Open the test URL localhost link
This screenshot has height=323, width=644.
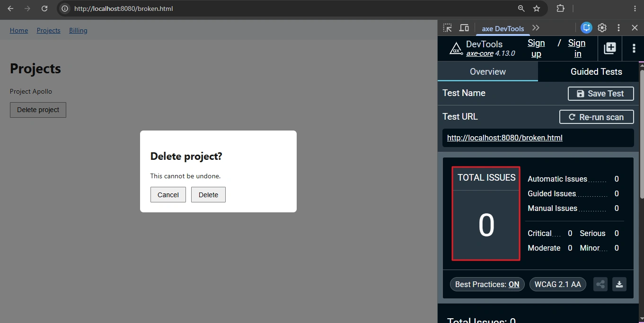pyautogui.click(x=505, y=138)
